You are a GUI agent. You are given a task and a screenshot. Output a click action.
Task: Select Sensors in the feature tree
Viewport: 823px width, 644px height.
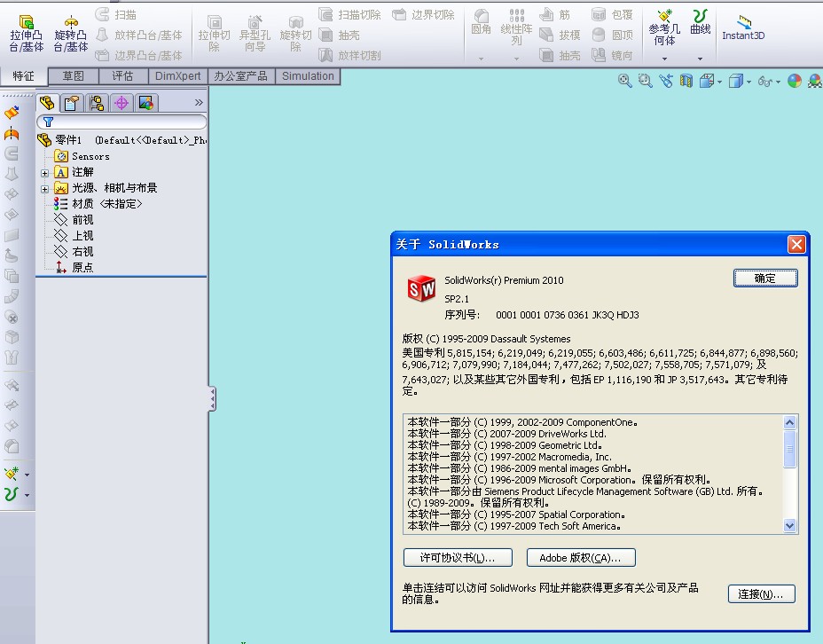point(82,156)
